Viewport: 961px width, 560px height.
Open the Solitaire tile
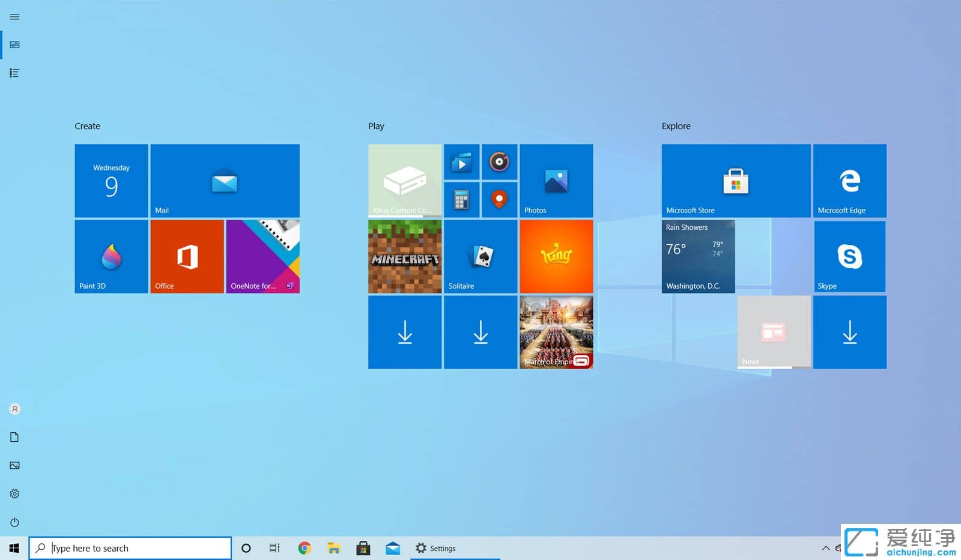coord(480,256)
